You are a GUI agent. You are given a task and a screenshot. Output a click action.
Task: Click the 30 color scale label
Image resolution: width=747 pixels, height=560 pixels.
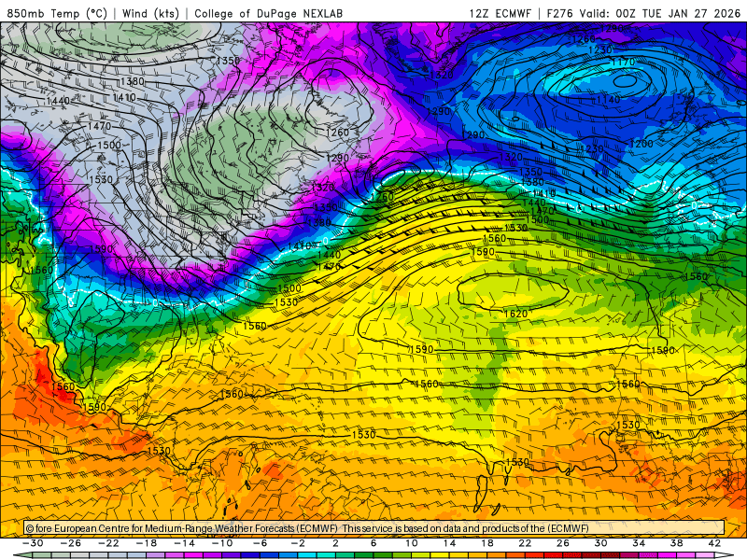point(600,543)
